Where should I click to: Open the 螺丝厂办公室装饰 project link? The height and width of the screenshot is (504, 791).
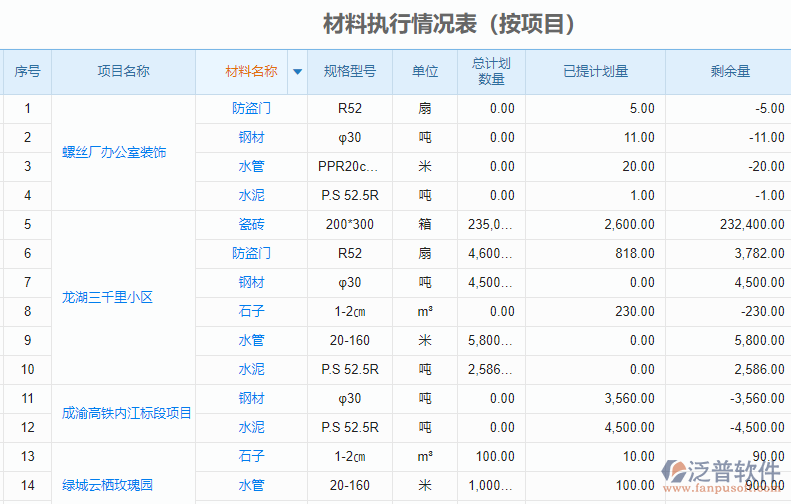coord(115,152)
